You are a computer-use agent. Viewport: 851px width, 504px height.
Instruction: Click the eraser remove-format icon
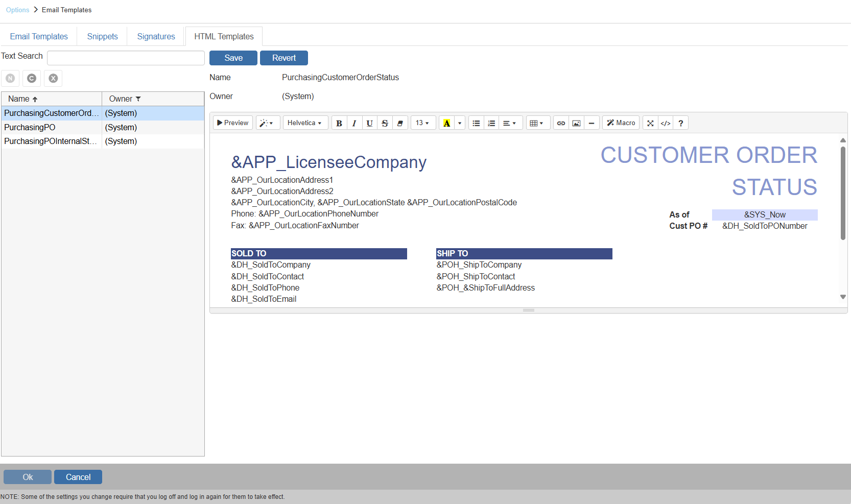click(x=400, y=123)
